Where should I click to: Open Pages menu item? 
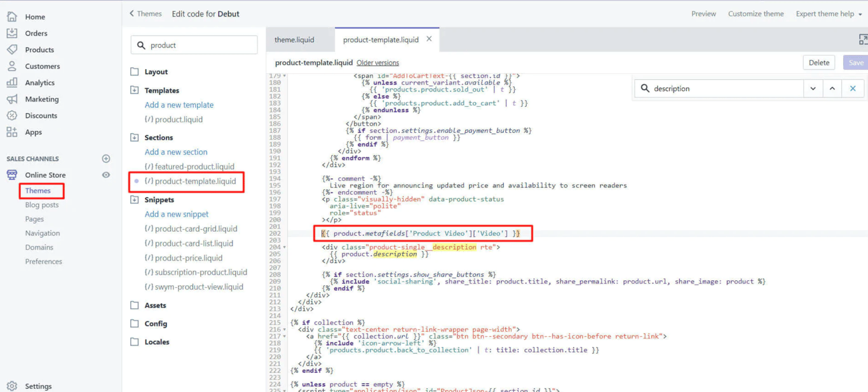coord(34,219)
